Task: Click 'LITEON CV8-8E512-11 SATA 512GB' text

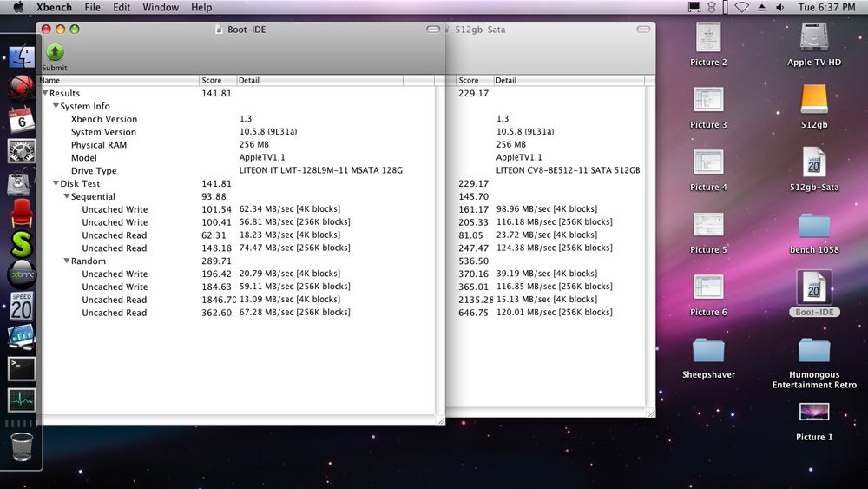Action: pos(568,170)
